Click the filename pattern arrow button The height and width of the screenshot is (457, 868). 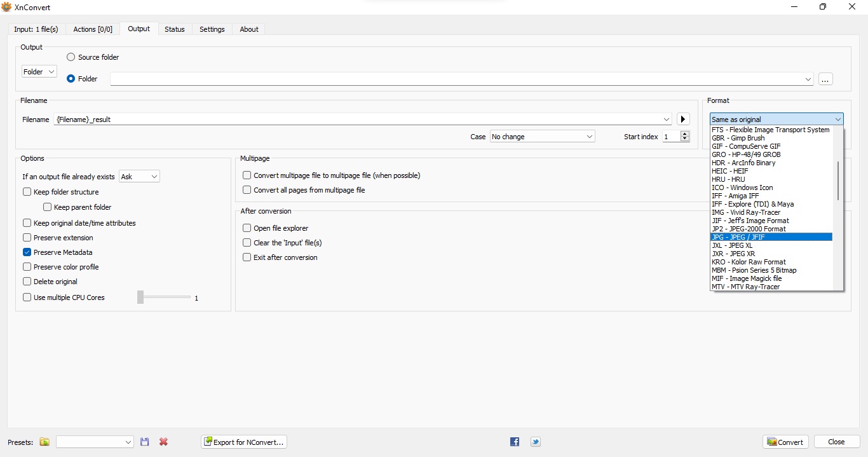pos(683,119)
